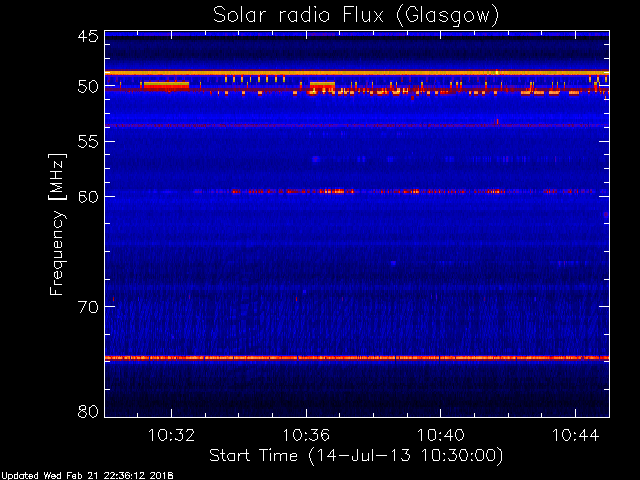Click the '10:44' time tick label

click(x=575, y=435)
